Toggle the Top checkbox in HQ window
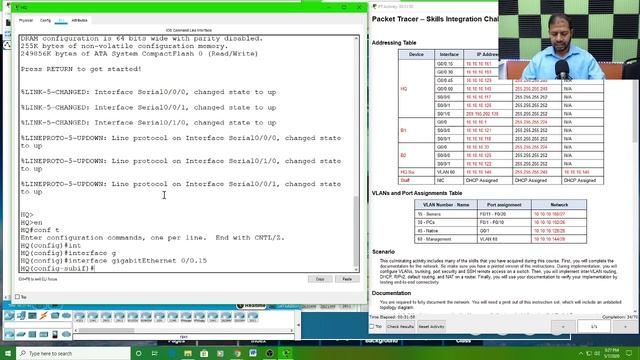Viewport: 640px width, 360px height. pos(17,297)
